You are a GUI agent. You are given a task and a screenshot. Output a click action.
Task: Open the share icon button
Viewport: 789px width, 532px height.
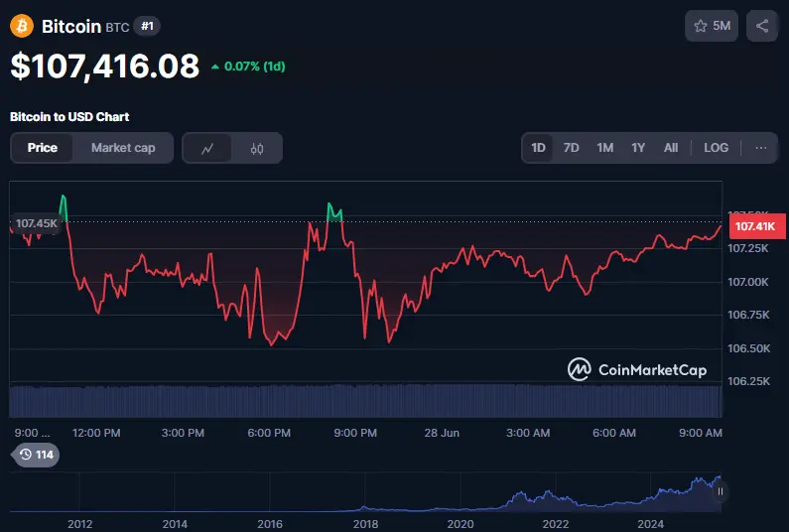tap(762, 26)
